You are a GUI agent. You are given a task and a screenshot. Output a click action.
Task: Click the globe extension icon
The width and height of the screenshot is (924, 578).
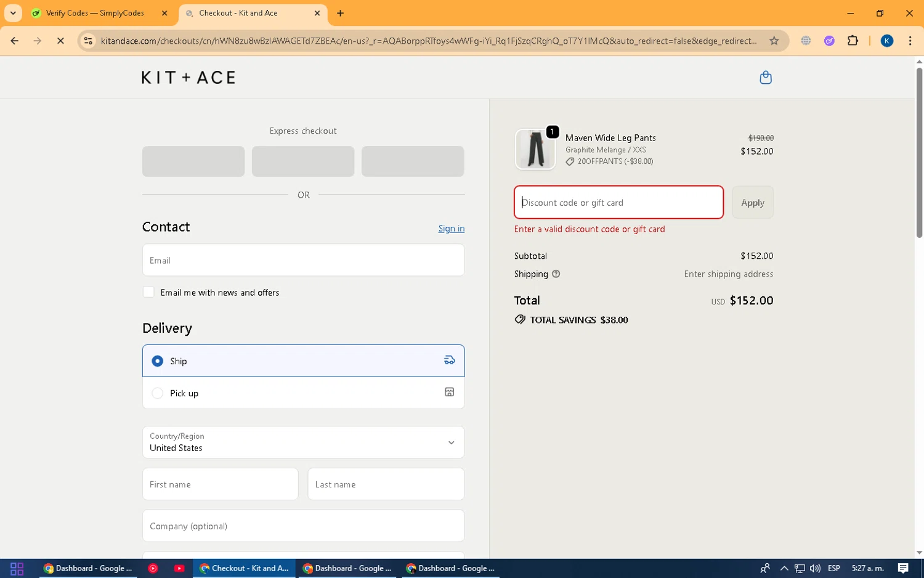(806, 41)
